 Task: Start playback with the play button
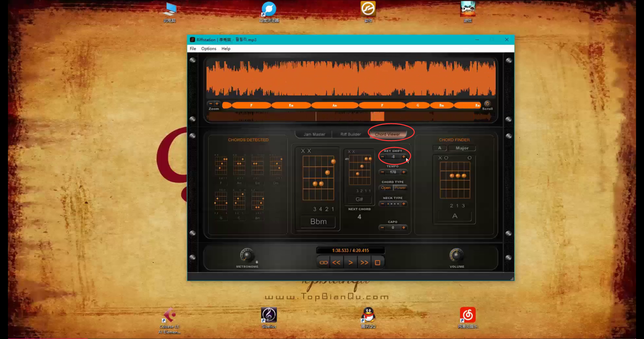[351, 263]
